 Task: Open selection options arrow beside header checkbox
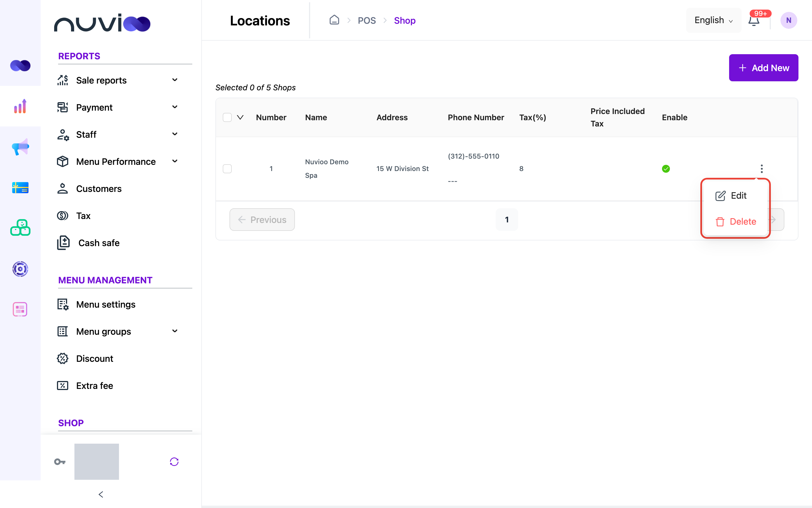point(240,117)
